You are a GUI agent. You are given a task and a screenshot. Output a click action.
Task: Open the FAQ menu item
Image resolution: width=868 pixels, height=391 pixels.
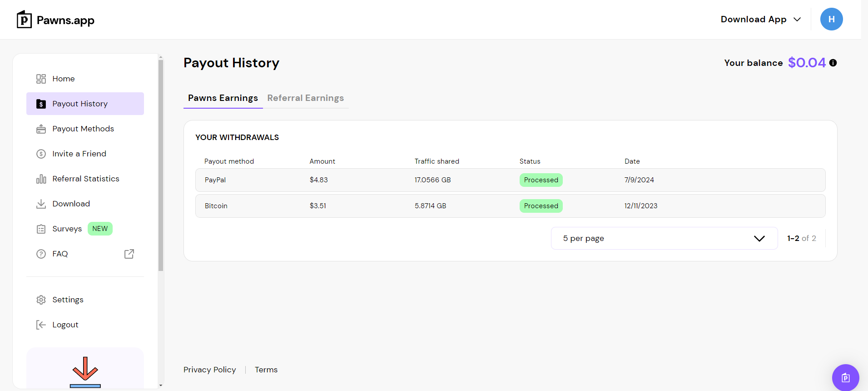85,254
